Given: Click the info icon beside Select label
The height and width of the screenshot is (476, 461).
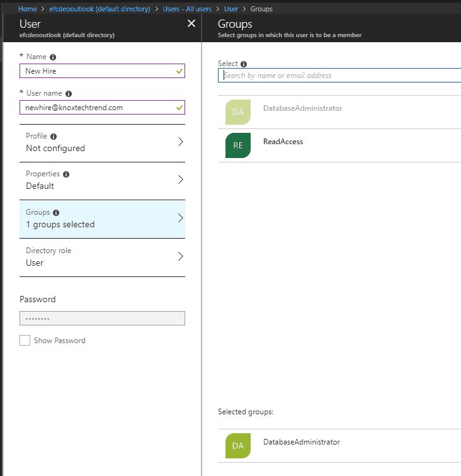Looking at the screenshot, I should (244, 64).
